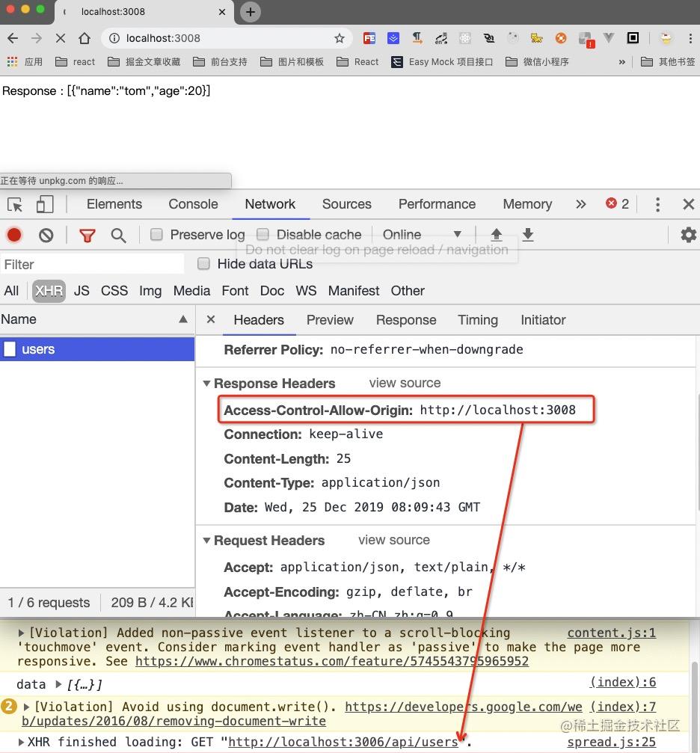Click the orange lifebuoy extension icon

(561, 38)
